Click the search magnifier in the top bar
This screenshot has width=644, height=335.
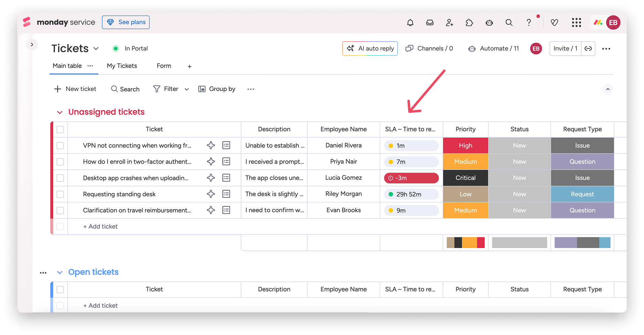509,22
